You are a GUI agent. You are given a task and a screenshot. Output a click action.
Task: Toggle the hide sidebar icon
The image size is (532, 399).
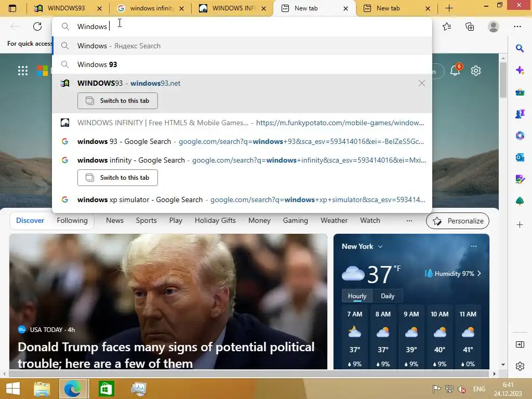tap(520, 345)
